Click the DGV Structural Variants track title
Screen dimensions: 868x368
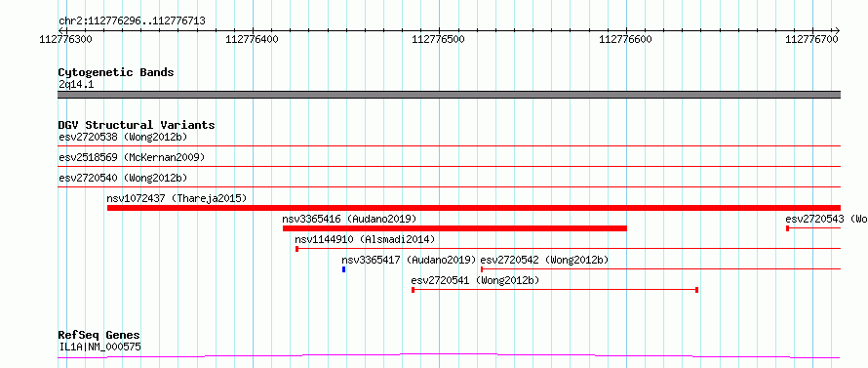click(x=137, y=125)
